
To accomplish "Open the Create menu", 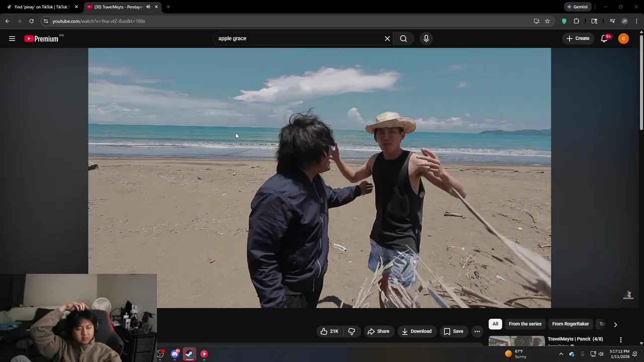I will (578, 38).
